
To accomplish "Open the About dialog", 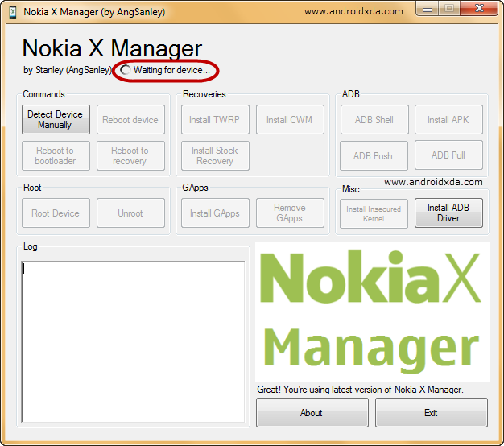I will click(312, 412).
